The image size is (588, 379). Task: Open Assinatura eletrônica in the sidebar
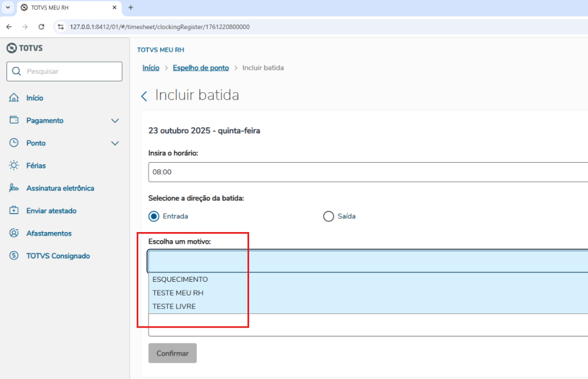pos(60,188)
